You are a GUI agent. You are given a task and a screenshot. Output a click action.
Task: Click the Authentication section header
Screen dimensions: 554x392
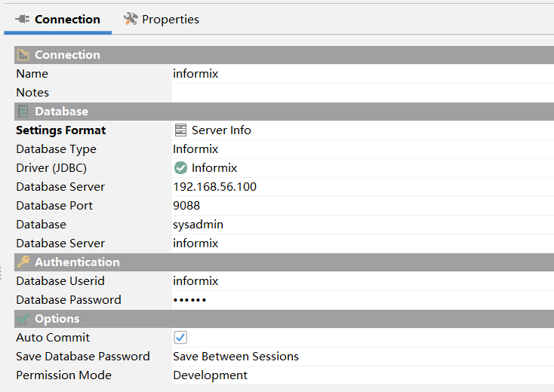pos(284,262)
